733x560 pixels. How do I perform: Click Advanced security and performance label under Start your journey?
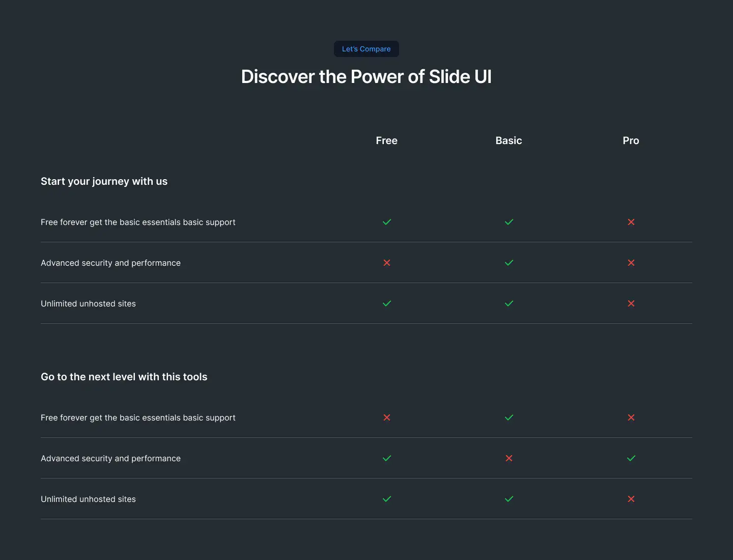tap(110, 263)
